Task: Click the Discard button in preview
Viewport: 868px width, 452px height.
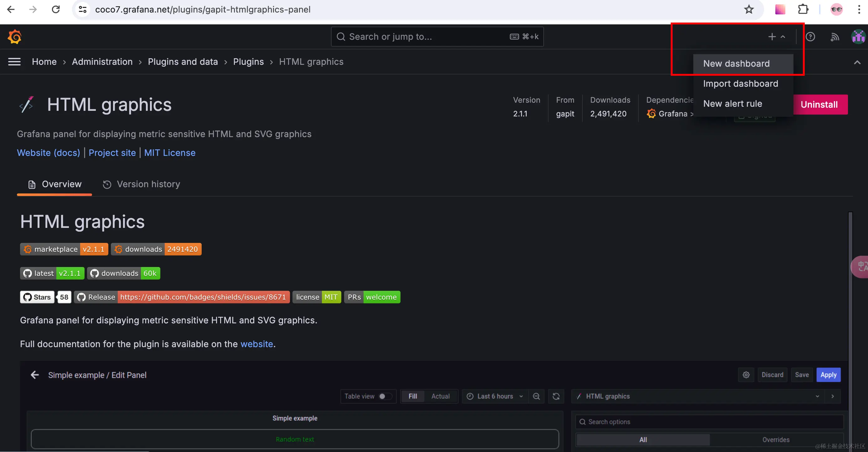Action: click(772, 375)
